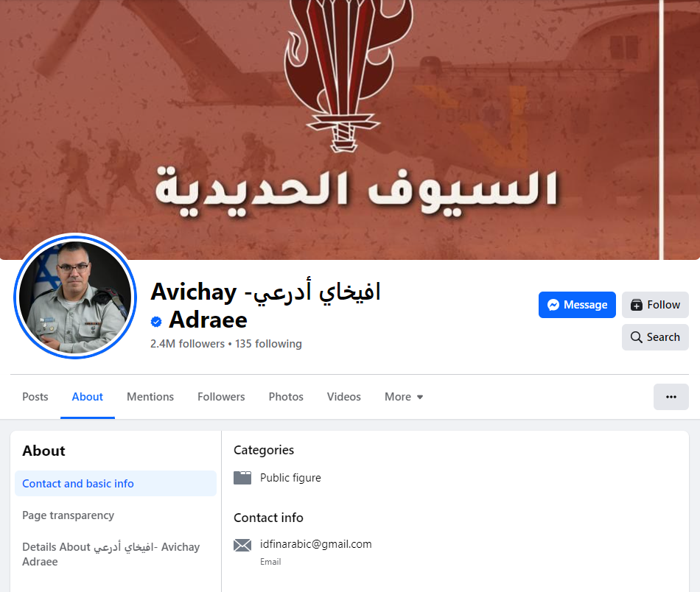Open the Followers tab
The height and width of the screenshot is (592, 700).
click(221, 397)
